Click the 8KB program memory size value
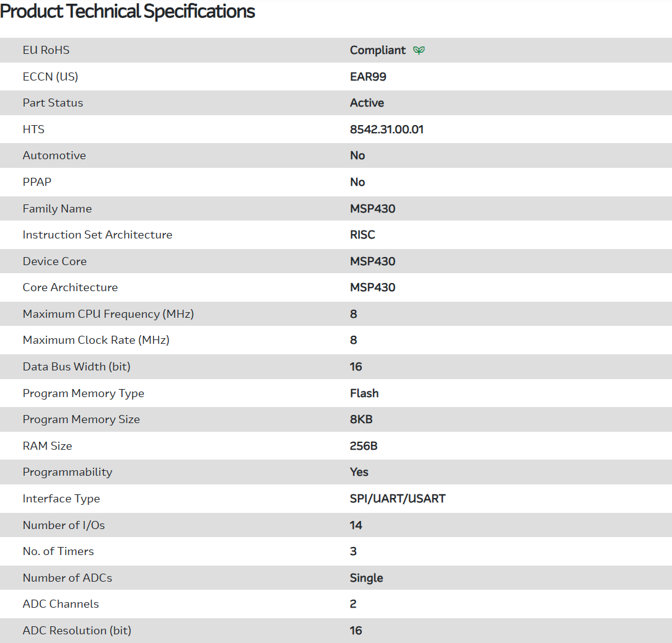Screen dimensions: 672x643 click(361, 419)
